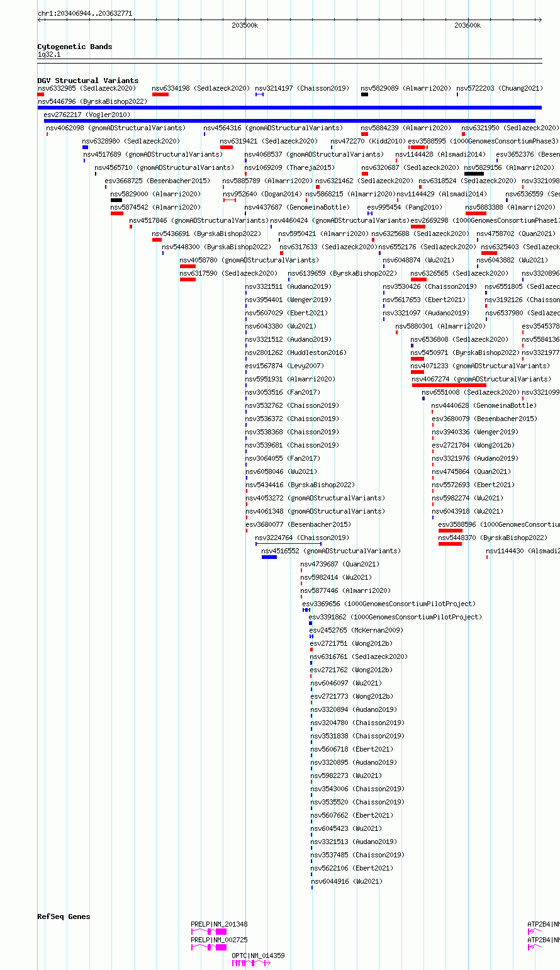Select variant nsv6044916 (Wu2021)

coord(347,881)
